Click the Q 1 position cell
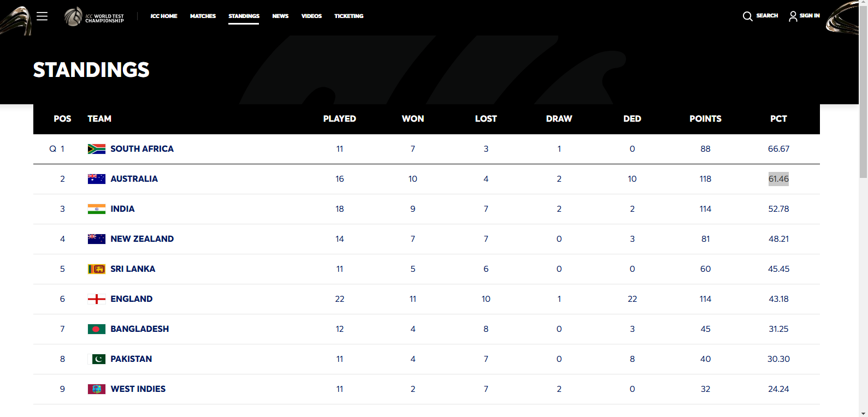 tap(57, 149)
